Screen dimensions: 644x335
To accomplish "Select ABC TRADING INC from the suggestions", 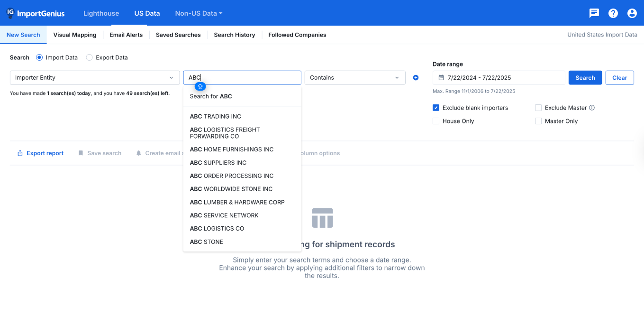I will click(215, 116).
